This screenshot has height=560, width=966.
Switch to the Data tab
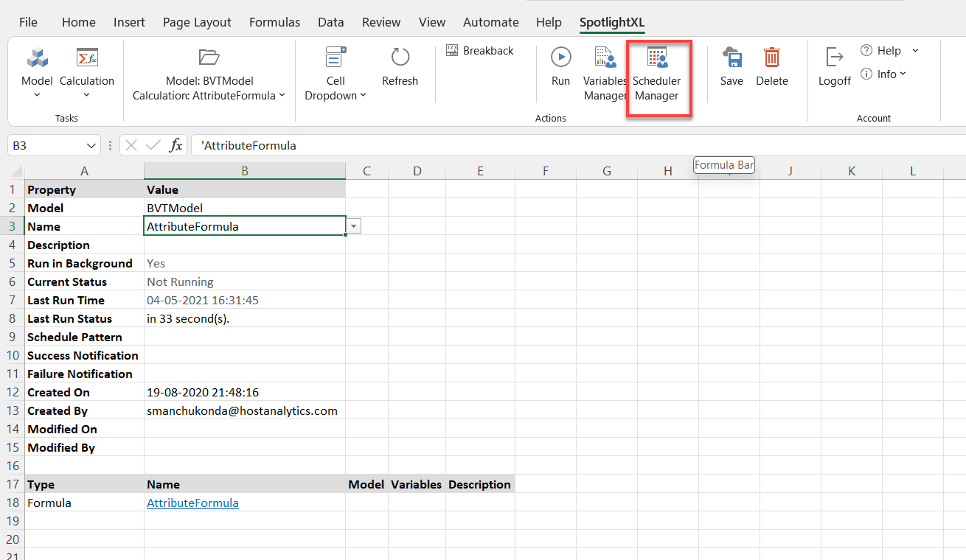click(331, 22)
